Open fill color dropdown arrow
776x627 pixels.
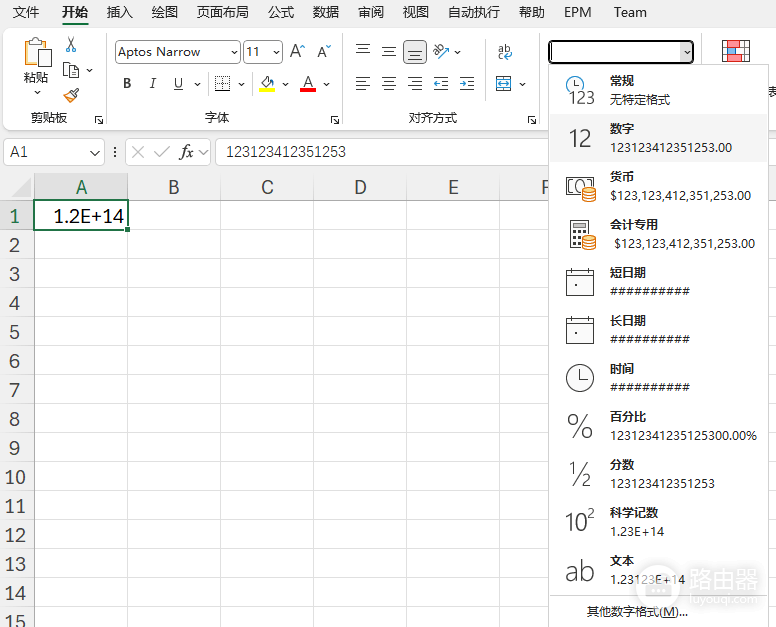point(286,84)
